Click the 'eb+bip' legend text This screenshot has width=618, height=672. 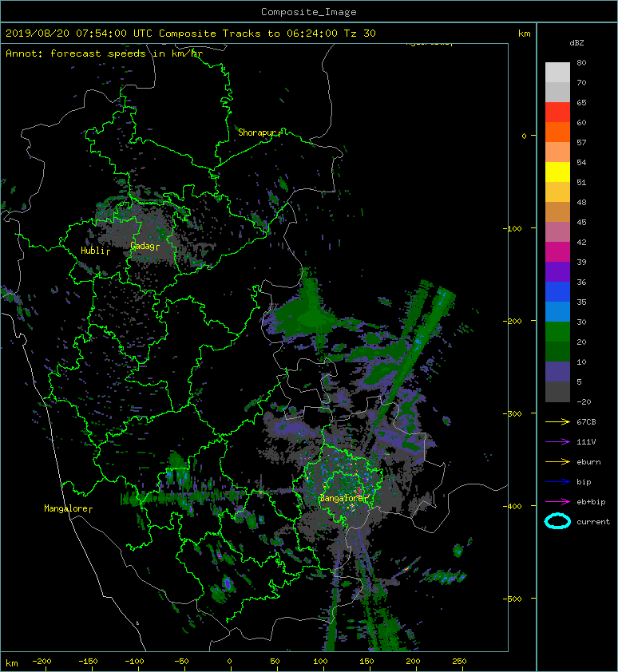[591, 501]
